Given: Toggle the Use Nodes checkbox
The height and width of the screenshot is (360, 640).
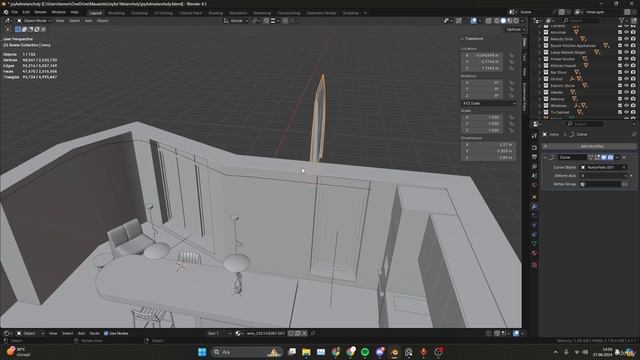Looking at the screenshot, I should click(106, 333).
